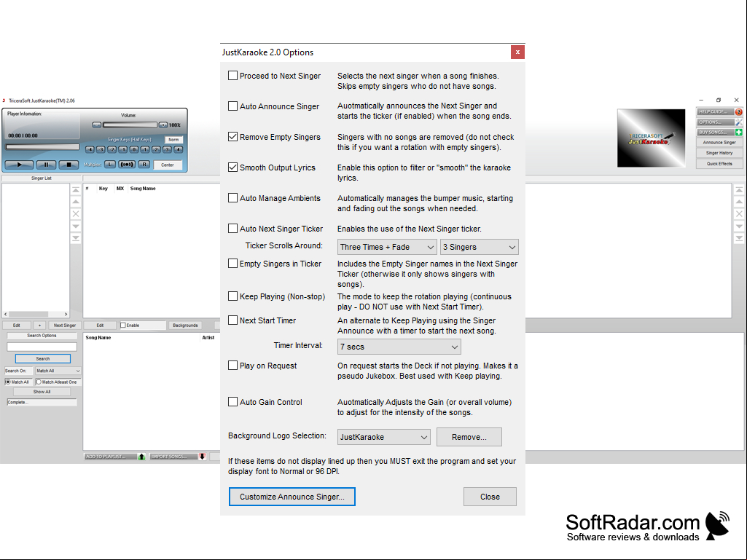The height and width of the screenshot is (560, 747).
Task: Raise singer key by two half steps
Action: tap(156, 149)
